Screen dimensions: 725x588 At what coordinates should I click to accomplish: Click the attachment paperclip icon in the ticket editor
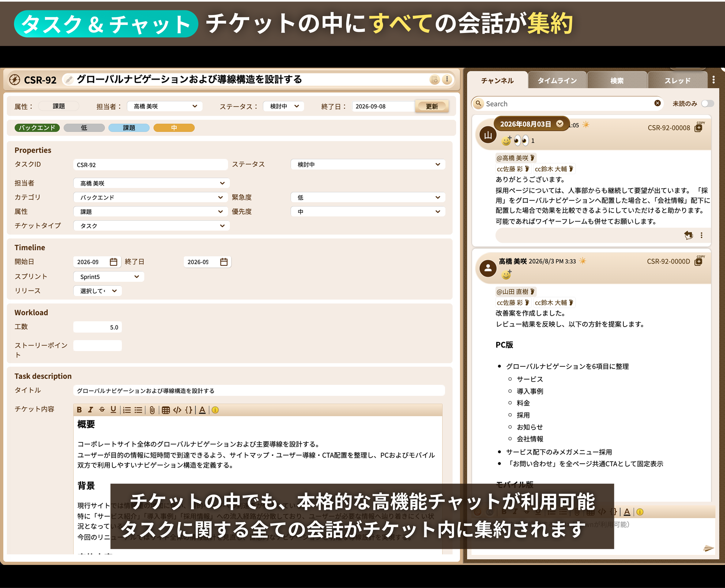click(x=152, y=410)
